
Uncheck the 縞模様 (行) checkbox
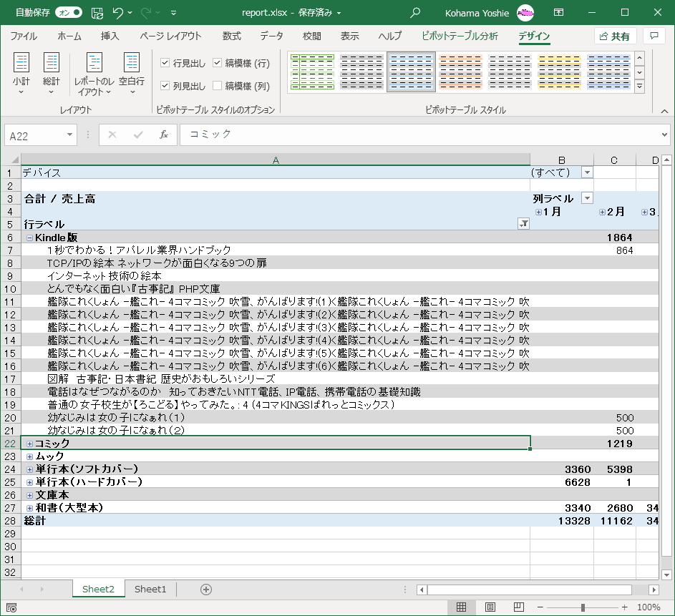point(218,63)
